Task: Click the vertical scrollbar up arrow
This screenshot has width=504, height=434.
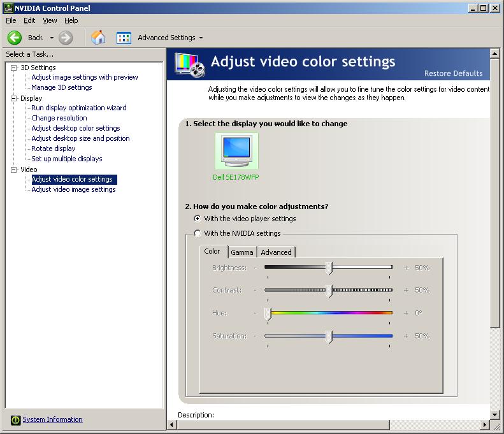Action: pyautogui.click(x=495, y=54)
